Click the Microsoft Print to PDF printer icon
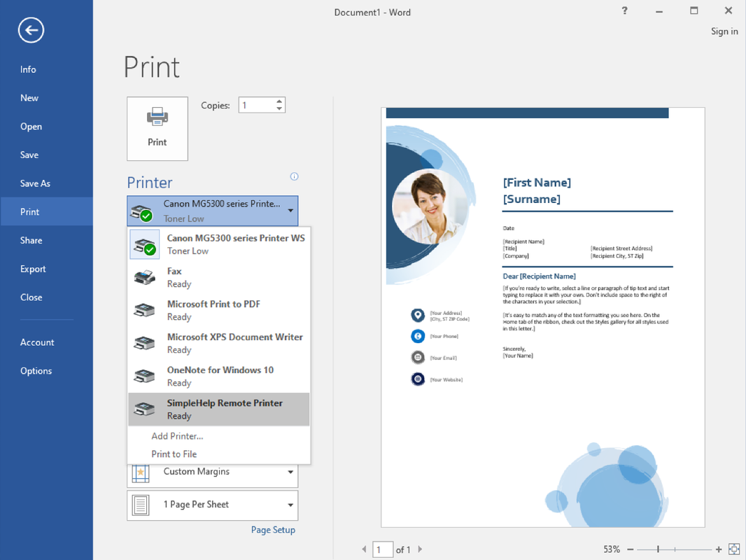Viewport: 746px width, 560px height. [x=145, y=310]
